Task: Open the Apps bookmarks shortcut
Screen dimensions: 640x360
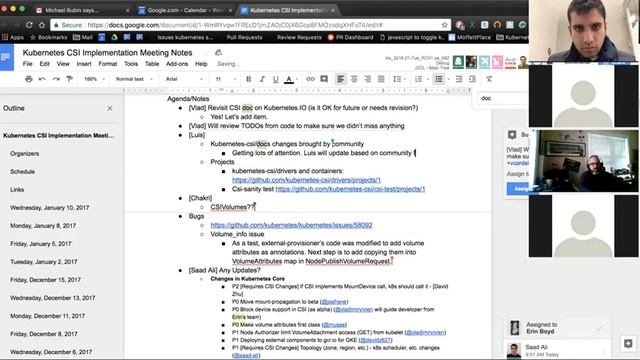Action: point(13,37)
